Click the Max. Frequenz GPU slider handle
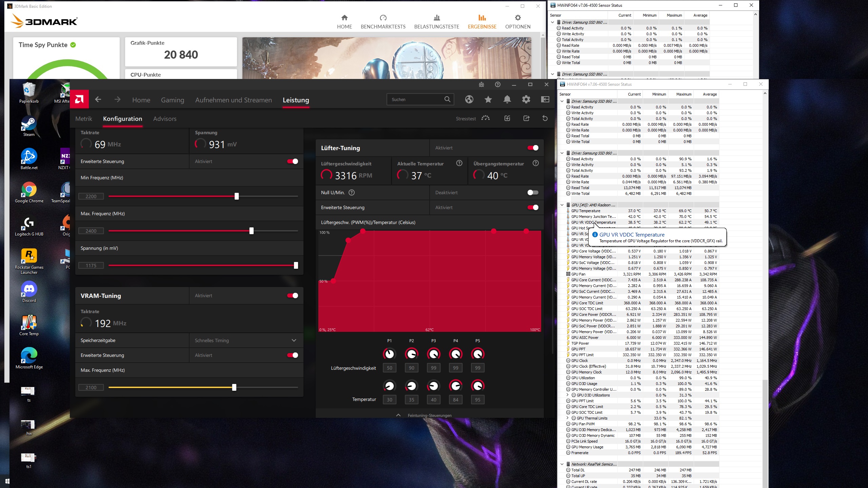Viewport: 868px width, 488px height. tap(251, 231)
